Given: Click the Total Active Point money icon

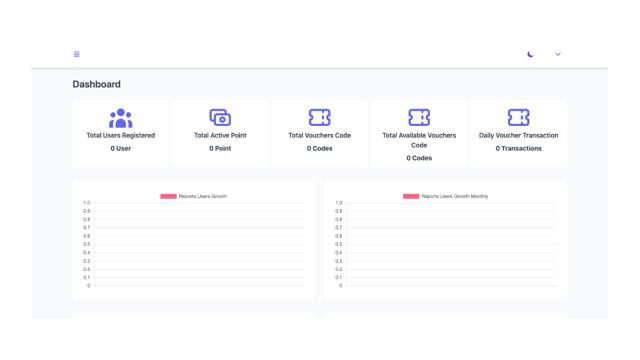Looking at the screenshot, I should [220, 118].
